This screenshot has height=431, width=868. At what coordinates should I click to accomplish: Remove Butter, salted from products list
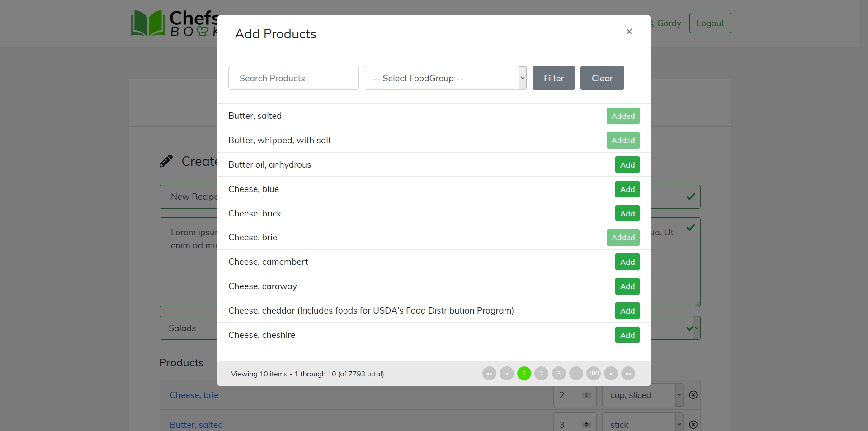pyautogui.click(x=693, y=425)
